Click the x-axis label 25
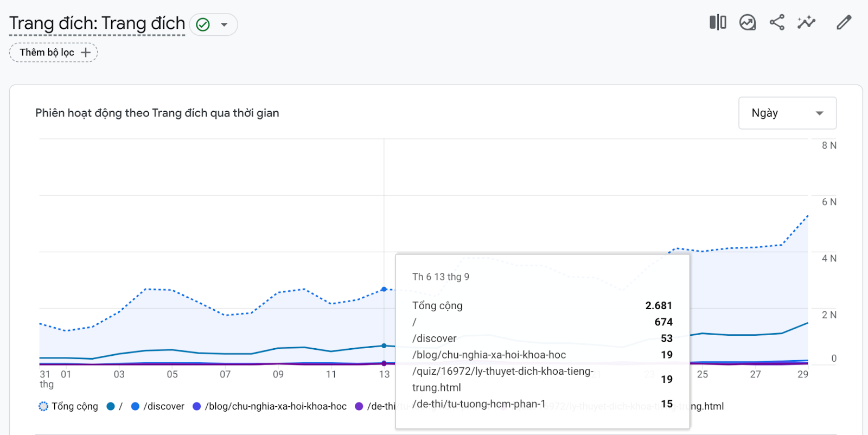The height and width of the screenshot is (435, 868). 702,374
